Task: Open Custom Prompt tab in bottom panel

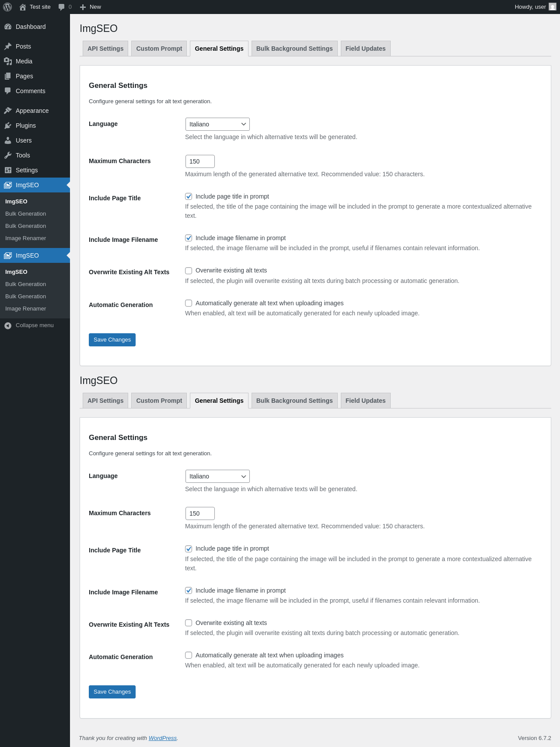Action: point(159,401)
